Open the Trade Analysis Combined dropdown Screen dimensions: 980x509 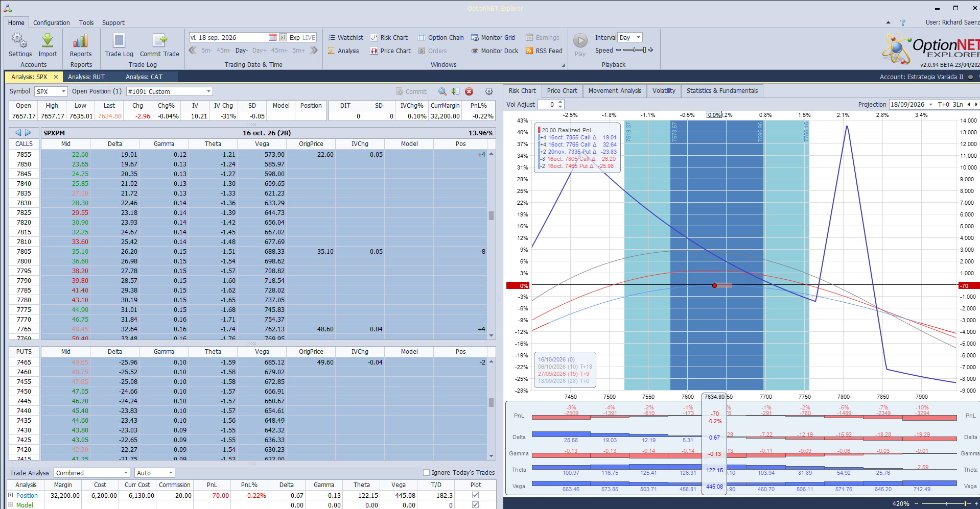126,473
